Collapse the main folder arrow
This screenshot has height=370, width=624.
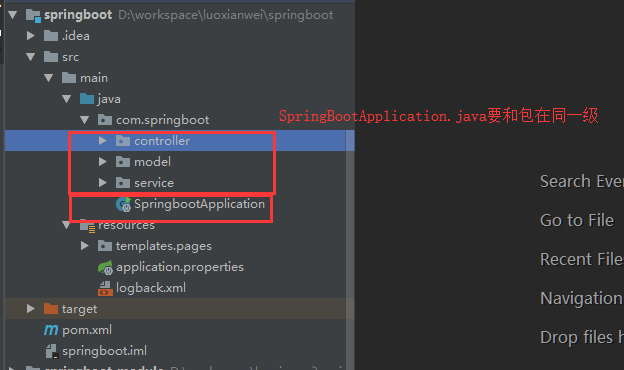[49, 78]
